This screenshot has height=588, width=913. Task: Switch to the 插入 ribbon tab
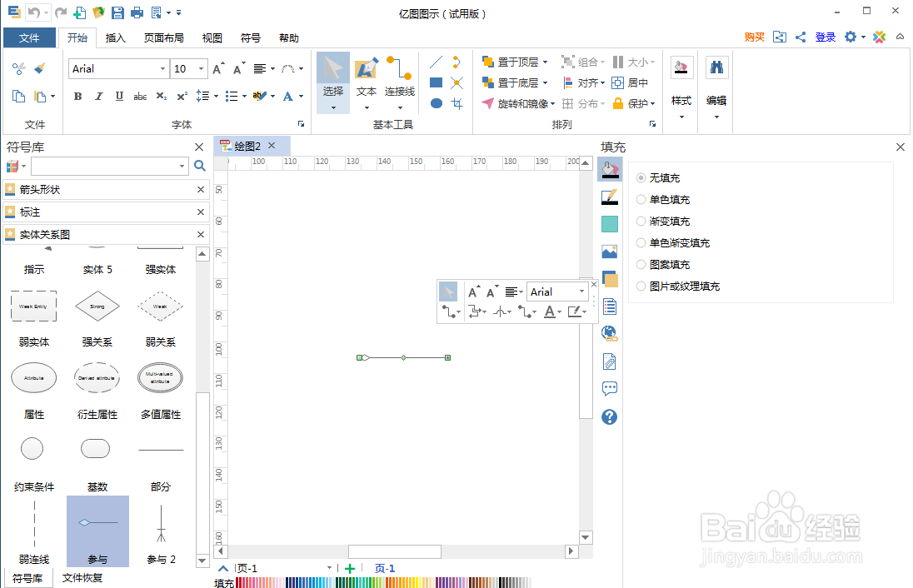click(115, 37)
